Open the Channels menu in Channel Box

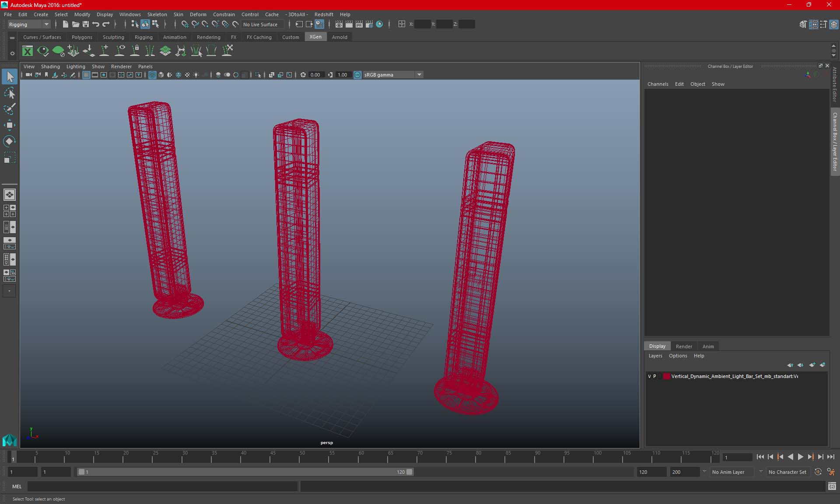(658, 84)
